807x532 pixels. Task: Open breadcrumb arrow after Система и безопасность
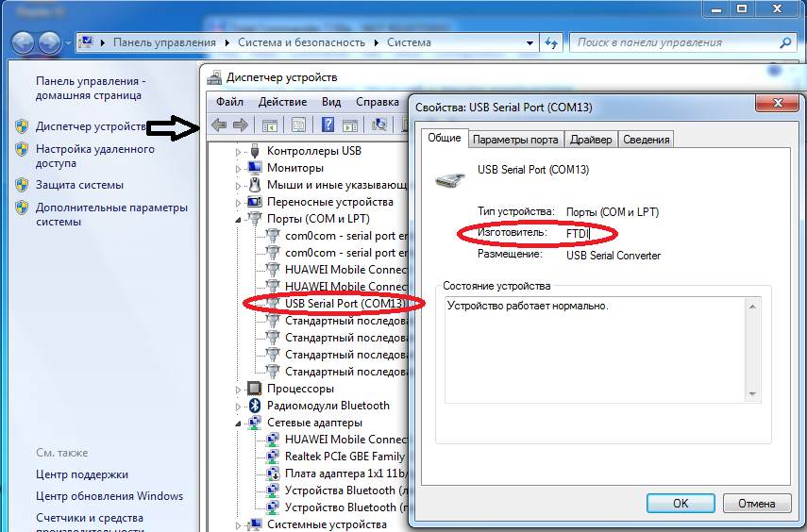pyautogui.click(x=377, y=42)
